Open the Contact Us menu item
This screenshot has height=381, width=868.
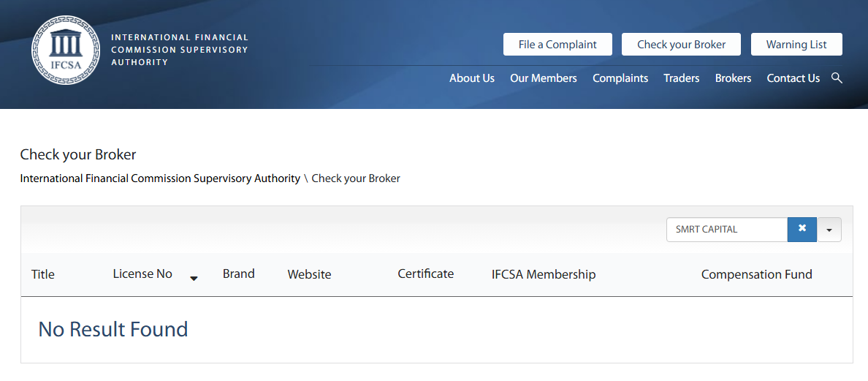(x=793, y=78)
